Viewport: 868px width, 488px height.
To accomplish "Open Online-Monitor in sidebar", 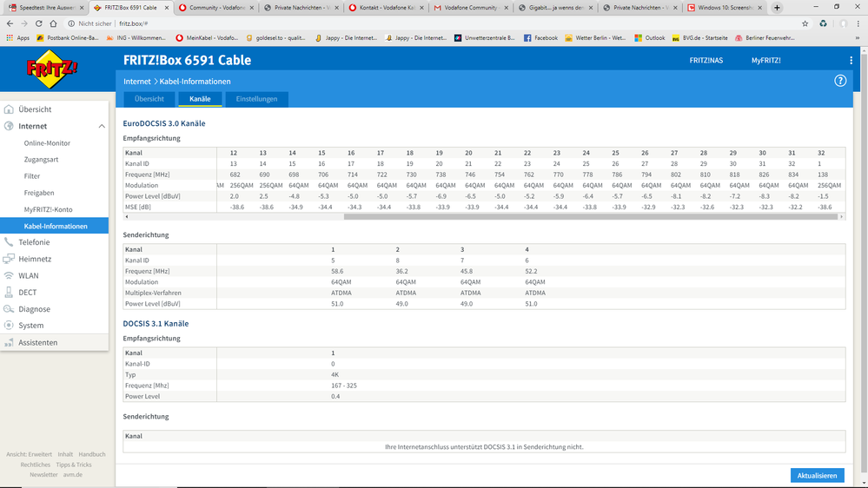I will [47, 142].
